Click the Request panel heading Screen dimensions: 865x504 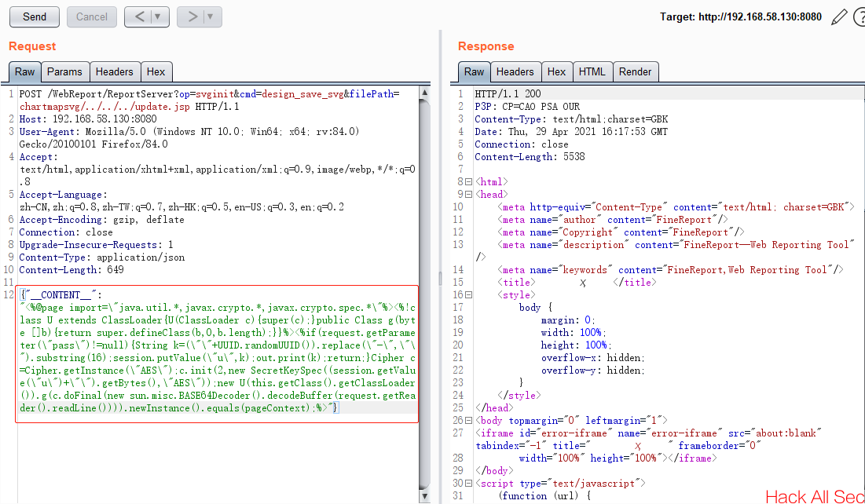(x=32, y=46)
